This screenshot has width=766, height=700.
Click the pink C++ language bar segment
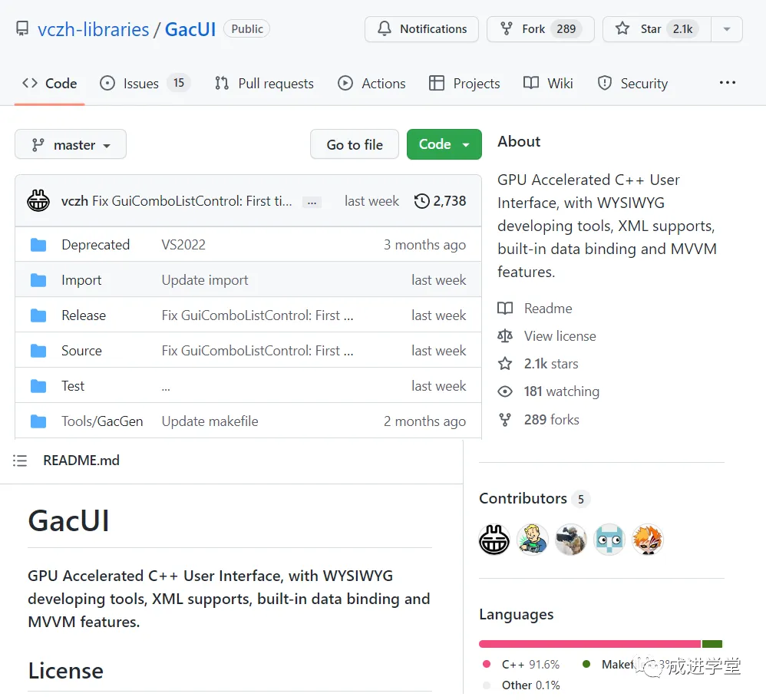(x=589, y=644)
